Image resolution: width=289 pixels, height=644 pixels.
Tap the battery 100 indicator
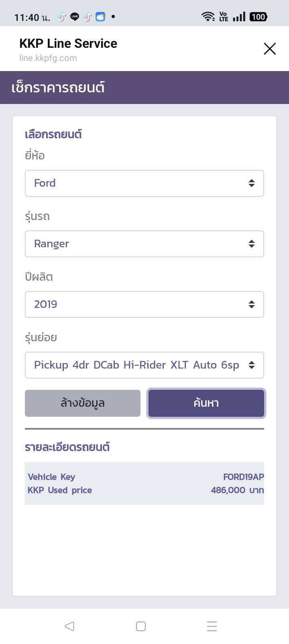[x=258, y=17]
